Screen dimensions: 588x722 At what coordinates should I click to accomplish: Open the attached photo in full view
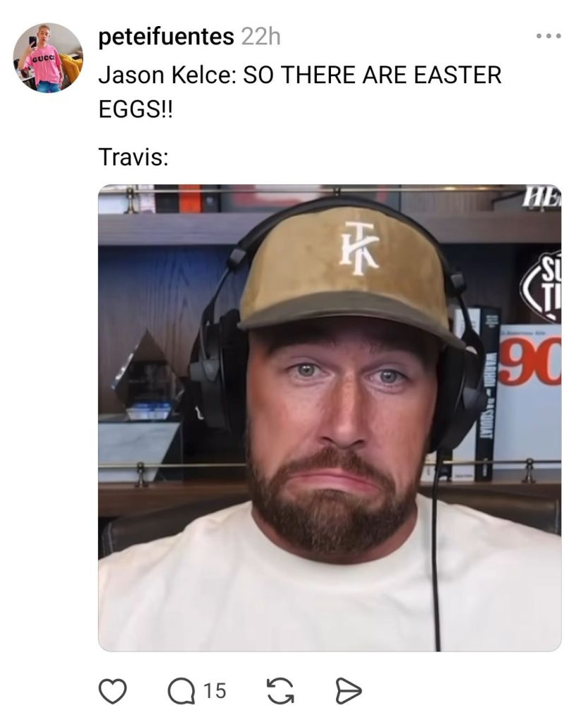(330, 418)
